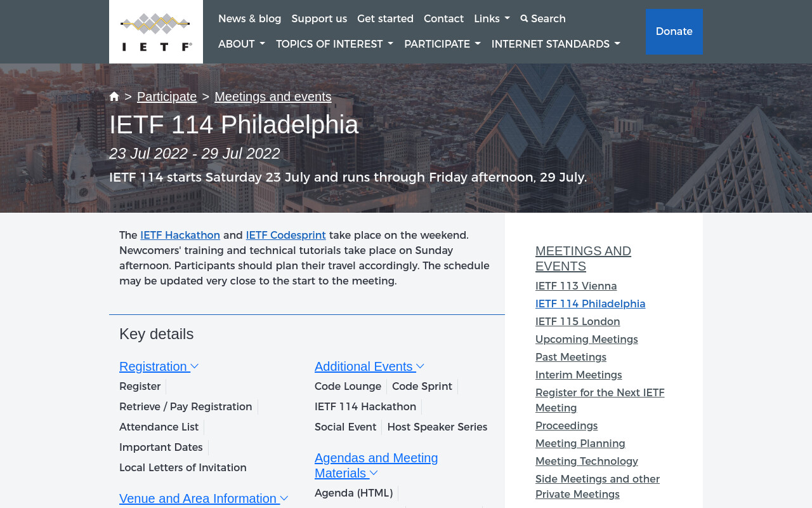812x508 pixels.
Task: Expand the Links dropdown
Action: pyautogui.click(x=492, y=19)
